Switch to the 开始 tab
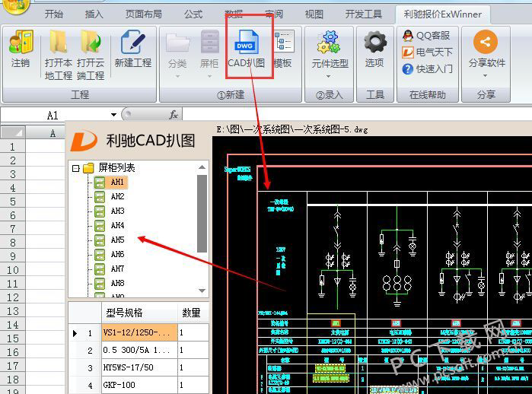Image resolution: width=532 pixels, height=394 pixels. tap(54, 14)
